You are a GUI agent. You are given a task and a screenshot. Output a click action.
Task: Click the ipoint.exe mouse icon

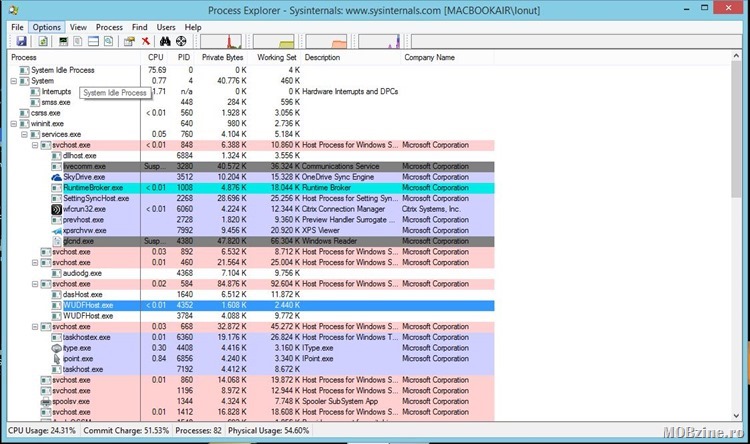pyautogui.click(x=56, y=359)
